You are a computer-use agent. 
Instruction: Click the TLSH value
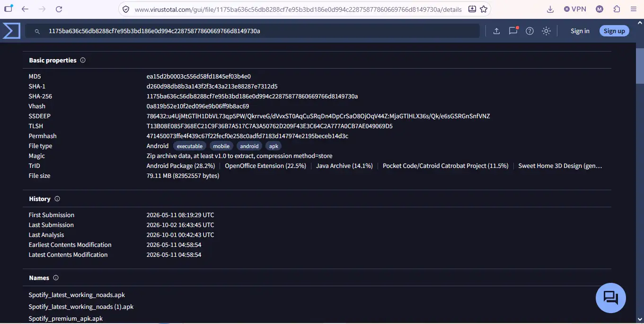pyautogui.click(x=270, y=126)
